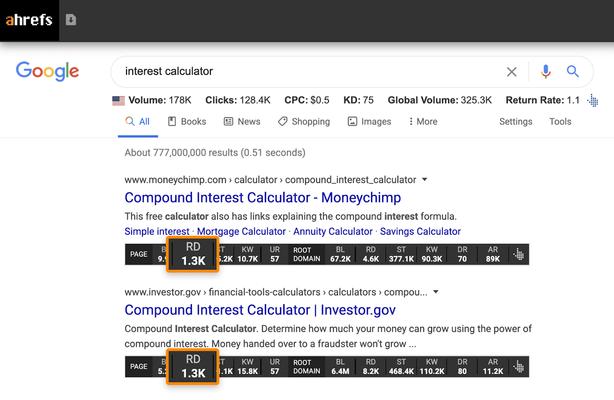Clear the search query with X
614x400 pixels.
click(511, 72)
